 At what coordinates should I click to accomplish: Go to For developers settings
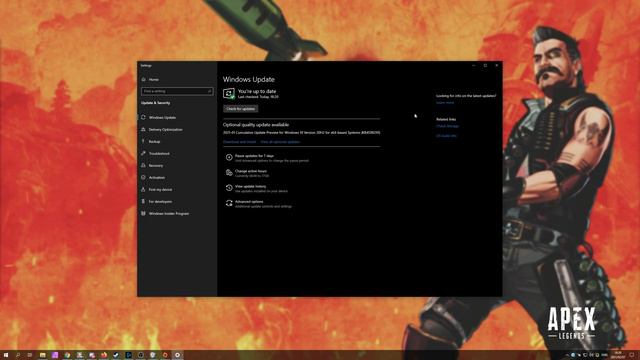point(160,202)
